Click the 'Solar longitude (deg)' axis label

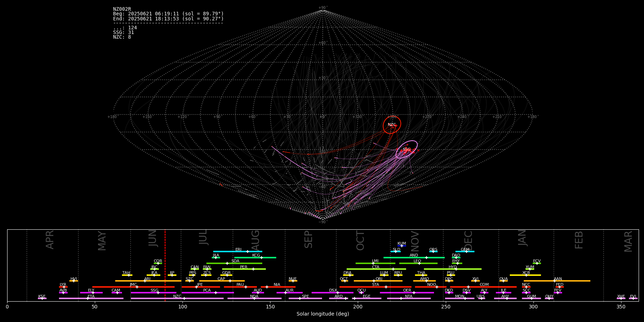tap(323, 314)
